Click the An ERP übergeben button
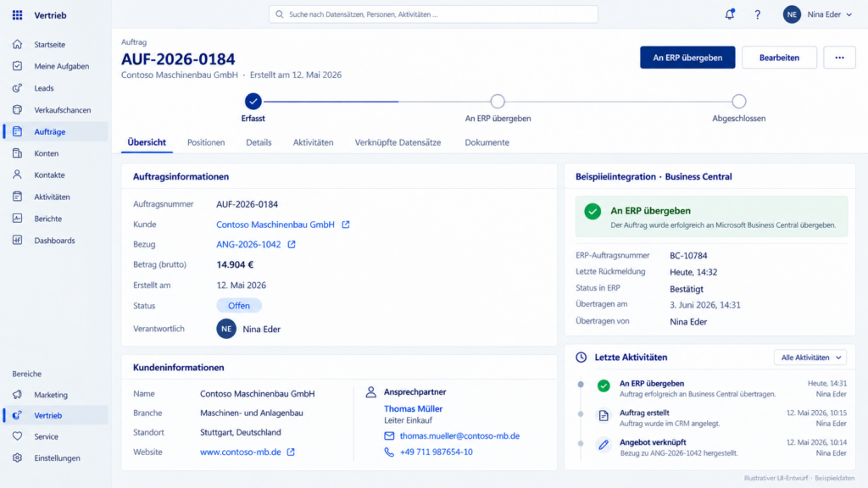The height and width of the screenshot is (488, 868). [x=687, y=58]
